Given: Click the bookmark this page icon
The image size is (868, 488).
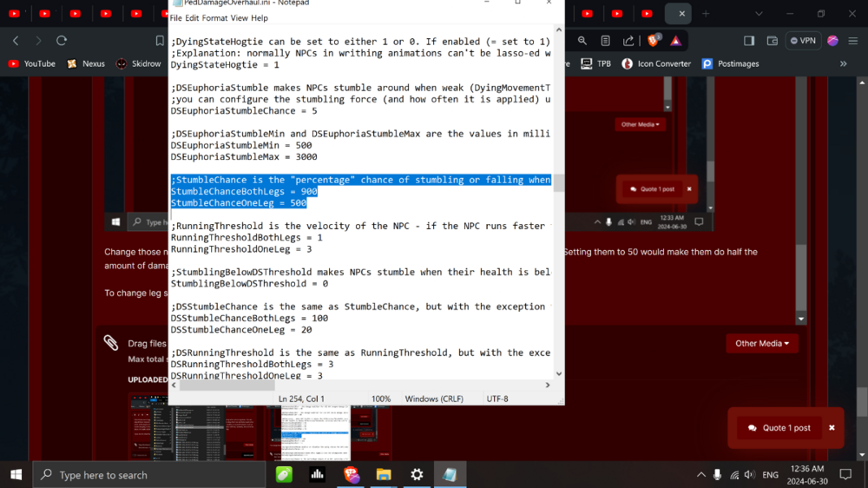Looking at the screenshot, I should [160, 41].
